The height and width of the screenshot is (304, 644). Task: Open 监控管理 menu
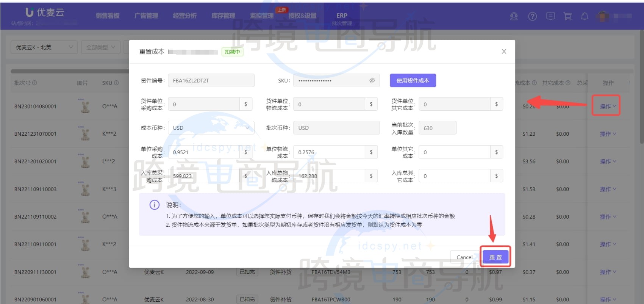(x=262, y=16)
